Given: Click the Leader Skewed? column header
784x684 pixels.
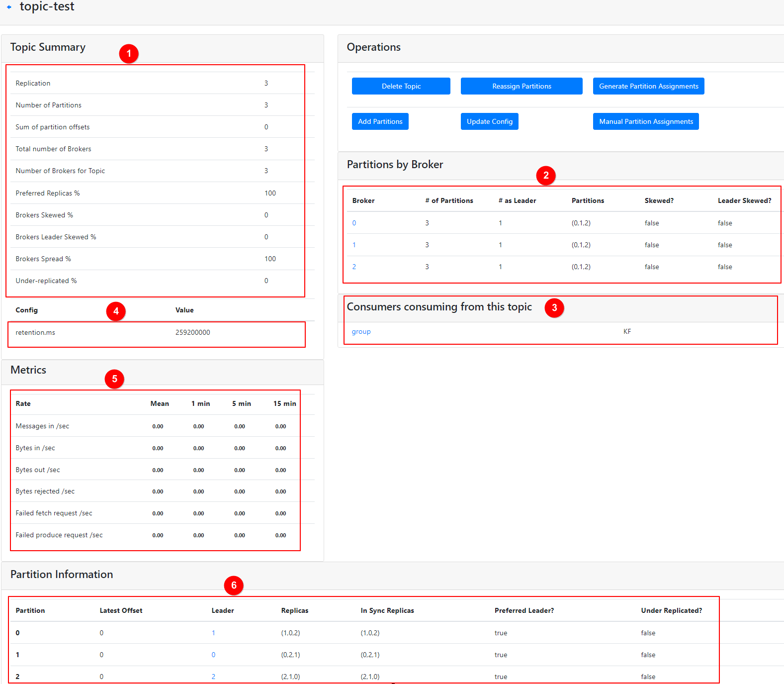Looking at the screenshot, I should point(744,200).
